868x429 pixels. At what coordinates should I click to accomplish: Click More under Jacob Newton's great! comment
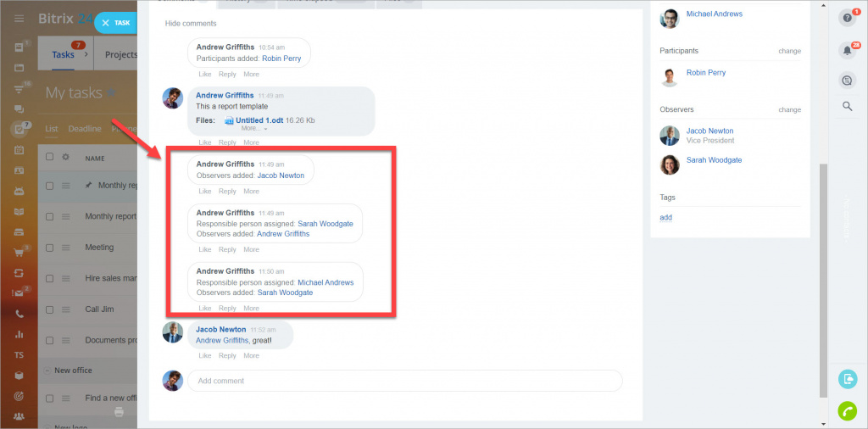(251, 356)
